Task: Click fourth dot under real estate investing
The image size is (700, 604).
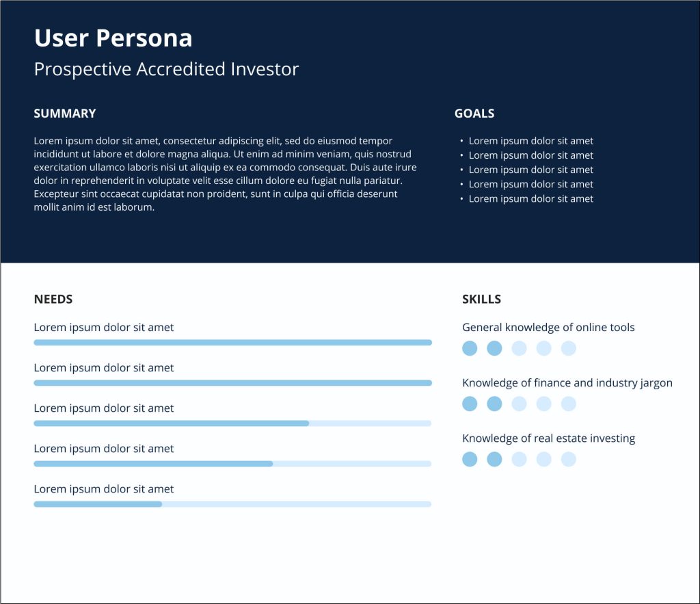Action: [543, 459]
